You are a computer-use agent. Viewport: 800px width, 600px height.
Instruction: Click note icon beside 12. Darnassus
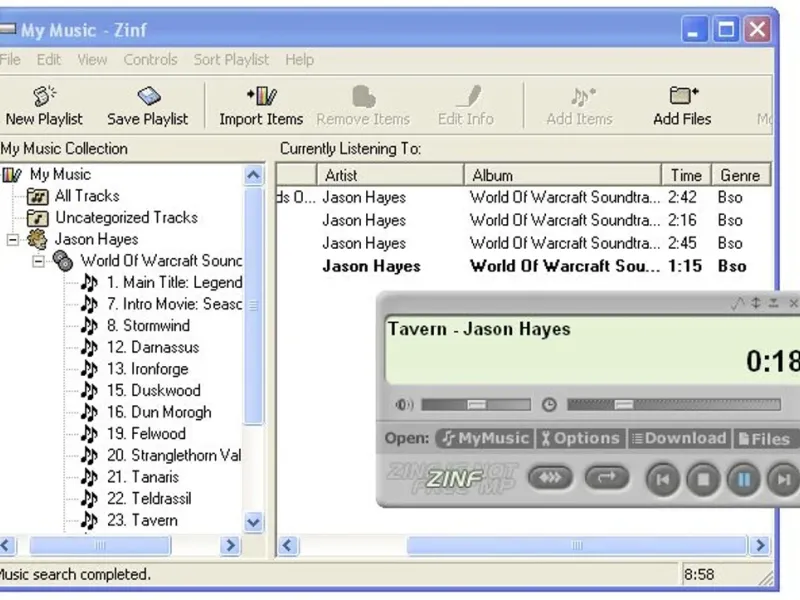(x=89, y=347)
